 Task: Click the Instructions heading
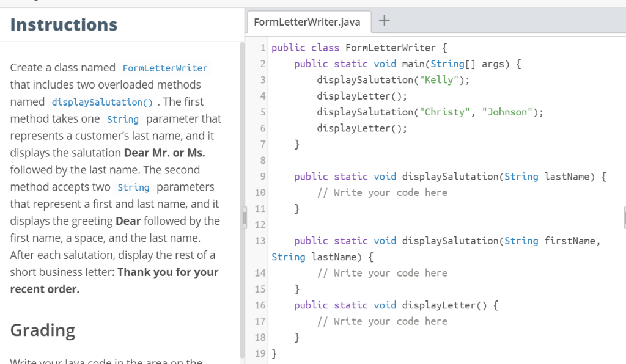point(63,25)
